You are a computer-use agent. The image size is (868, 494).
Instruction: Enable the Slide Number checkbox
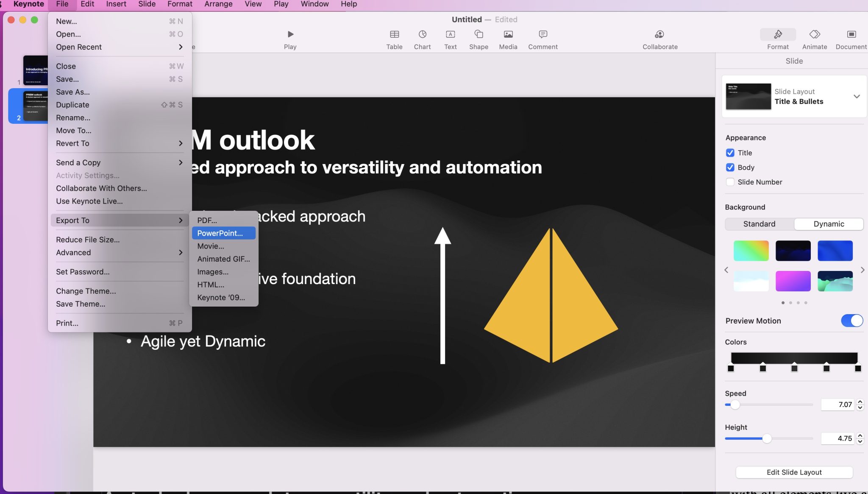pos(730,182)
